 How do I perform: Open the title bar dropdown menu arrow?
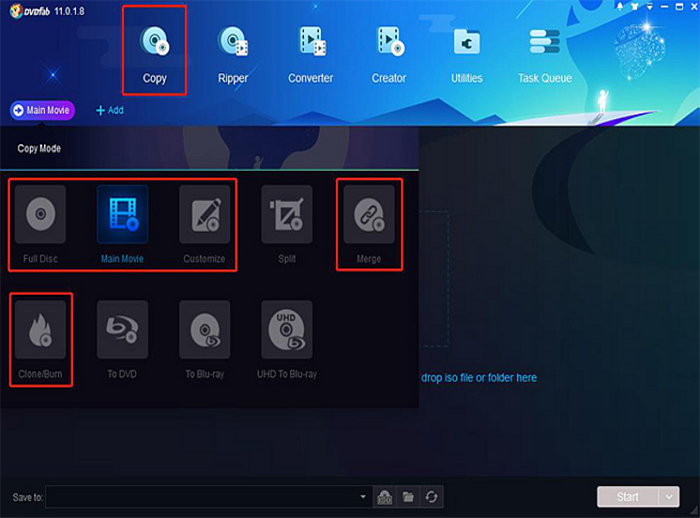pos(650,6)
